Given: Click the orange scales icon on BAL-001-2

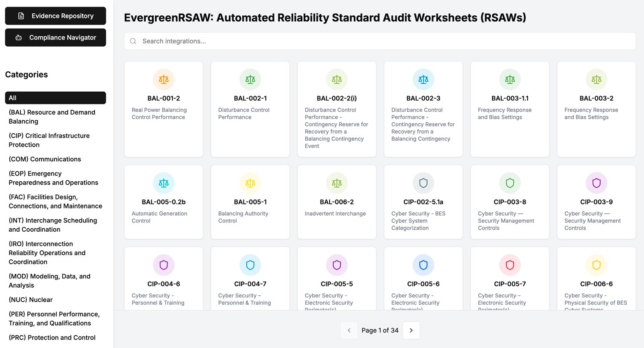Looking at the screenshot, I should pos(163,80).
